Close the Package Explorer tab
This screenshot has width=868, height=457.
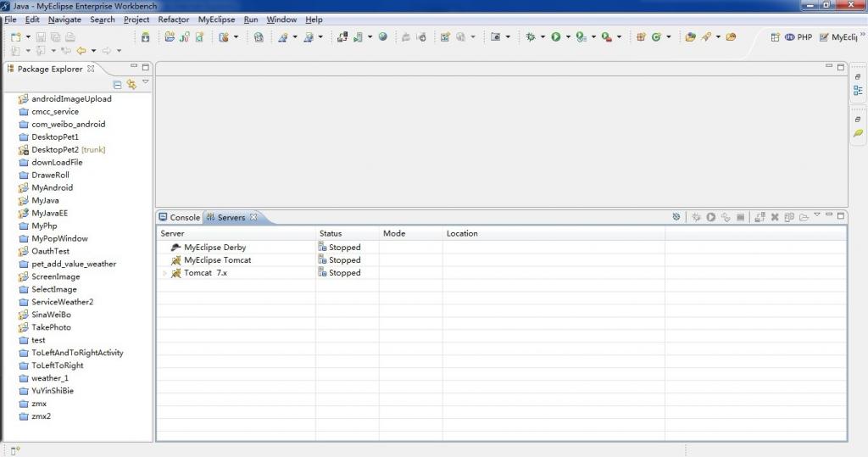[x=91, y=69]
